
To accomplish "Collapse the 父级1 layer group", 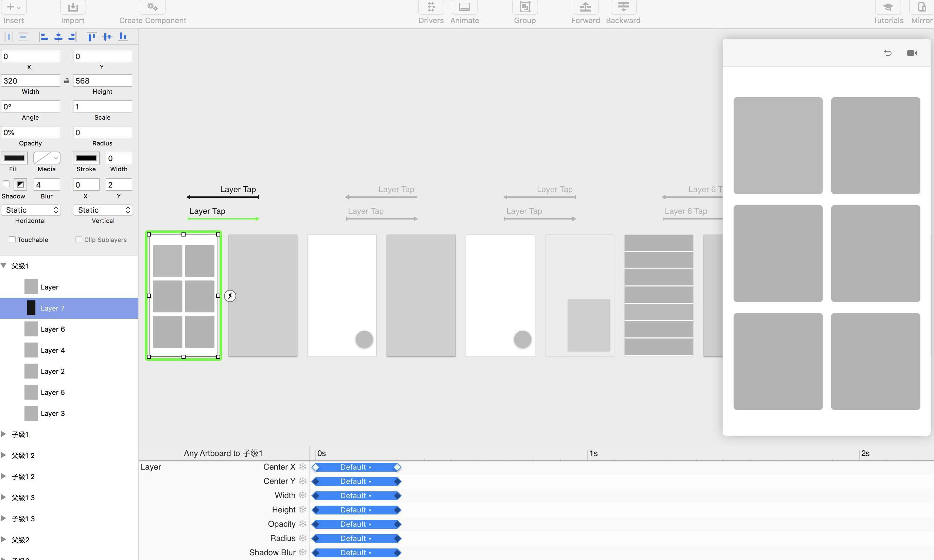I will [x=4, y=266].
